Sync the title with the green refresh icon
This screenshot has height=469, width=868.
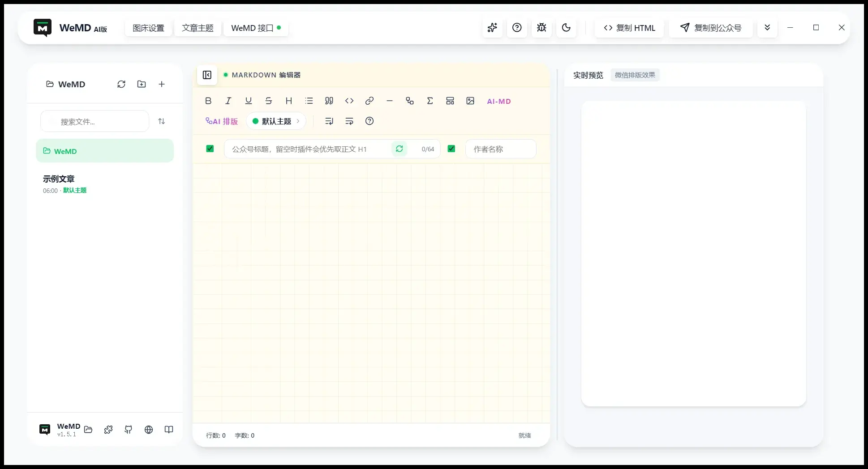[400, 149]
